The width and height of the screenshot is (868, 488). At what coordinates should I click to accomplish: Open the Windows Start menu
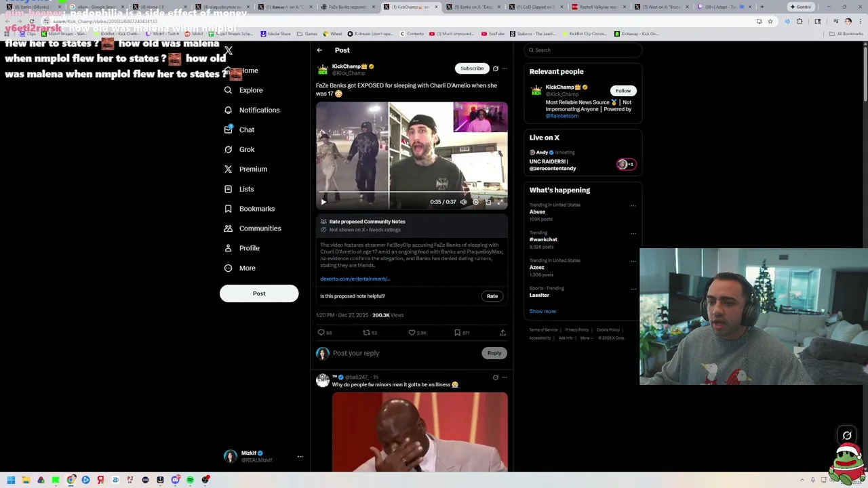(11, 480)
